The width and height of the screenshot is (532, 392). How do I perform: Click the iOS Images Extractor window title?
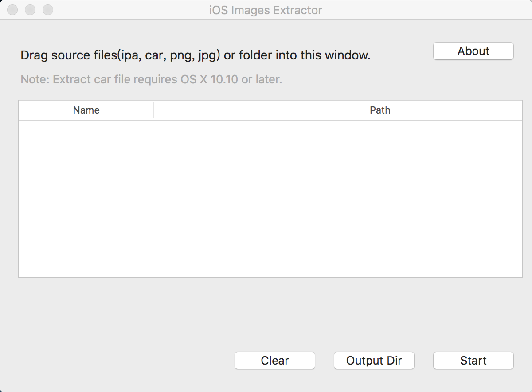pos(266,10)
